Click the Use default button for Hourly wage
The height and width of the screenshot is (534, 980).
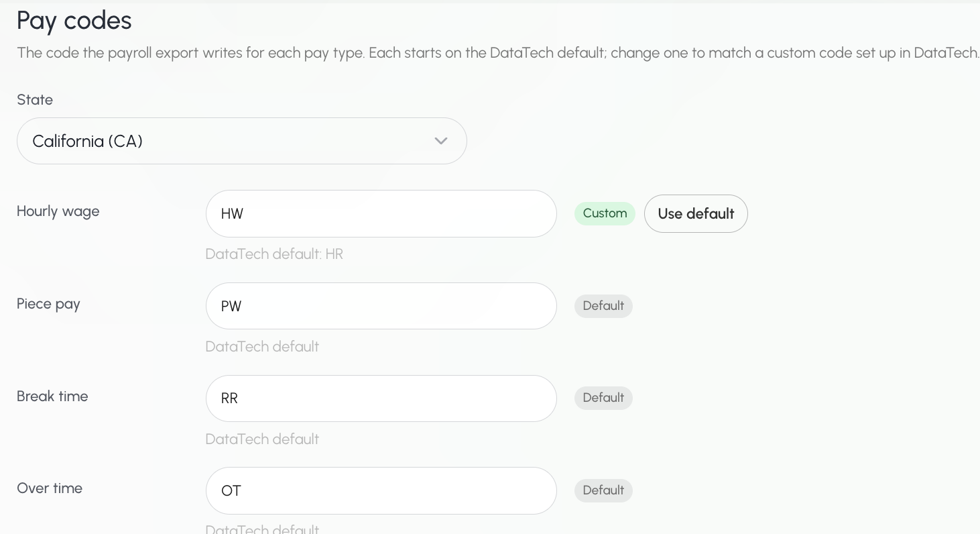696,213
